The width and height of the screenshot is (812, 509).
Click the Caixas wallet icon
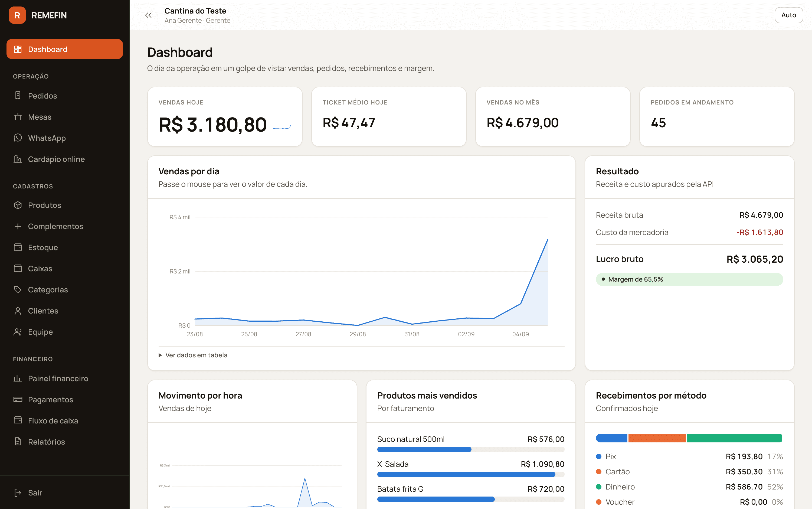click(x=18, y=268)
